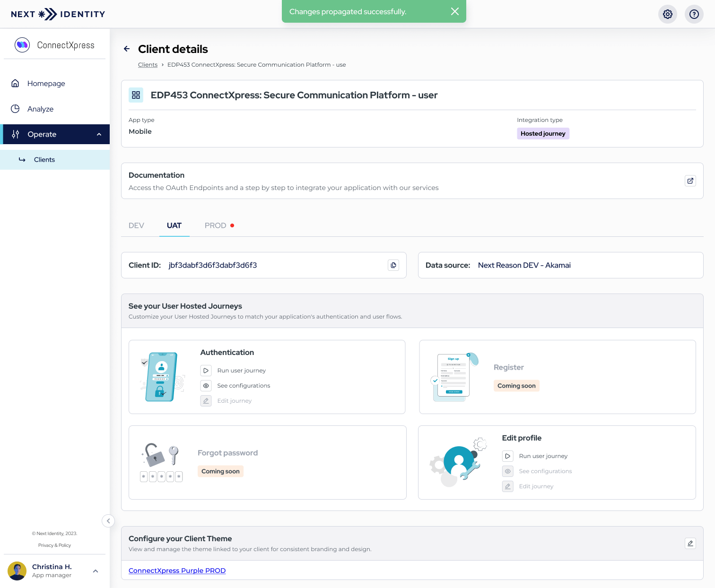Screen dimensions: 715x588
Task: Go back using the arrow beside Client details
Action: [127, 49]
